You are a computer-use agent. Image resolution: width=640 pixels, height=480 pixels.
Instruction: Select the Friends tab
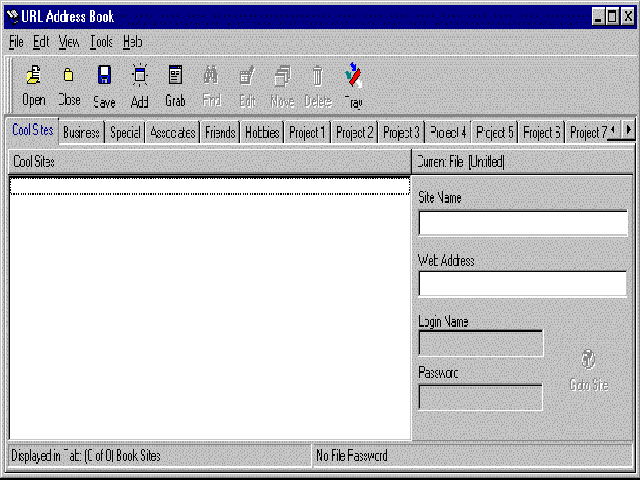[220, 132]
